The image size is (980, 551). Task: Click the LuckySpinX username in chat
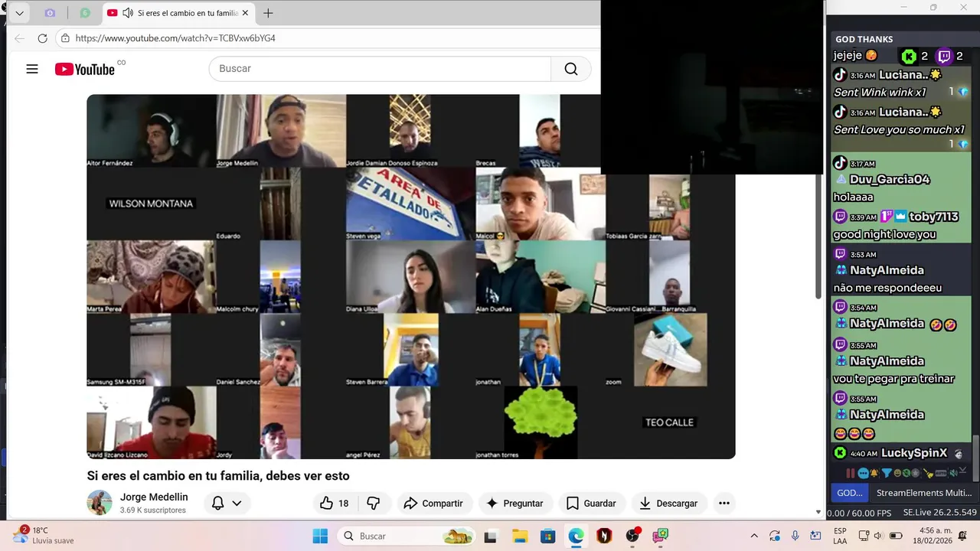914,453
